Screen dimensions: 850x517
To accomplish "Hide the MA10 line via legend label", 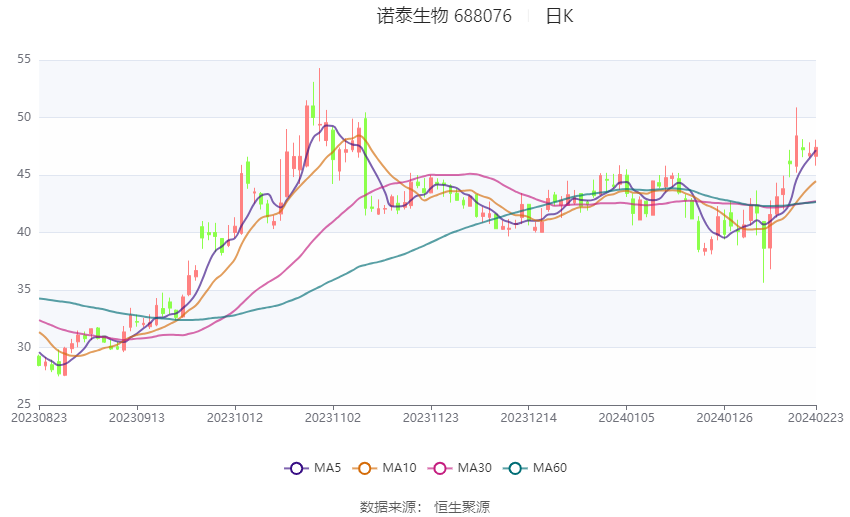I will click(x=399, y=468).
